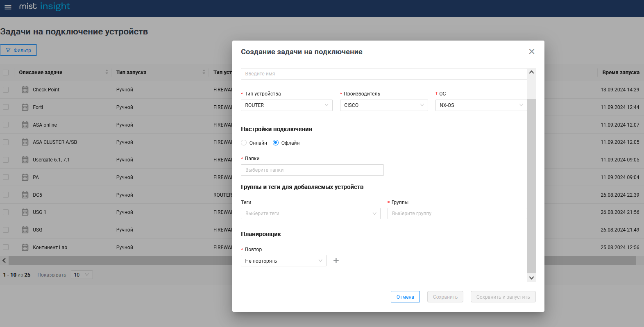Open the Фильтр filter button
This screenshot has width=644, height=327.
coord(18,50)
